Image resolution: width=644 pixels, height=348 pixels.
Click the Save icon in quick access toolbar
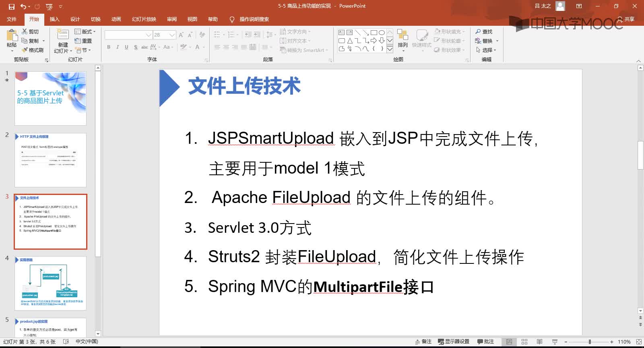click(x=11, y=6)
